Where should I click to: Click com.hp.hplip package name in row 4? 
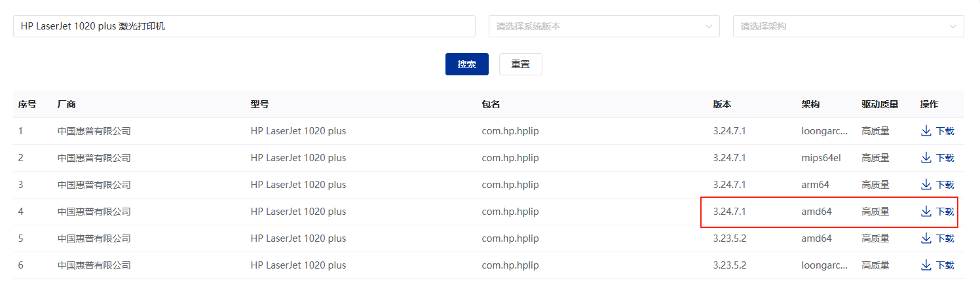pos(510,212)
